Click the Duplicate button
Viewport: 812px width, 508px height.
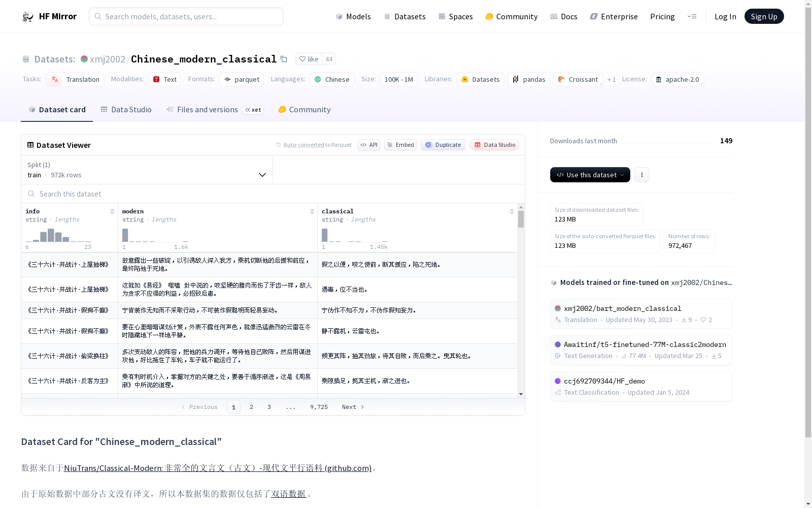pos(443,145)
